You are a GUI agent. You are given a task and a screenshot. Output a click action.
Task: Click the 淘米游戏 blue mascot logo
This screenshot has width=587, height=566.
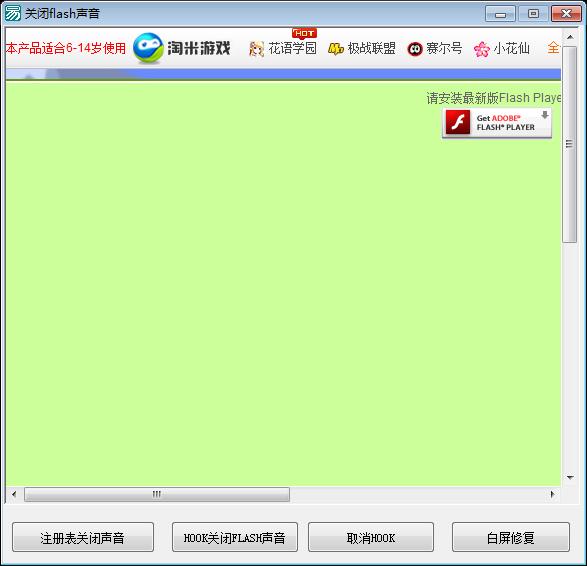click(148, 48)
